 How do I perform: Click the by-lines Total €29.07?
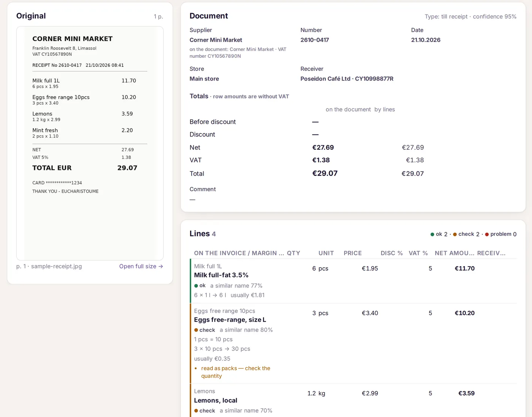point(413,174)
